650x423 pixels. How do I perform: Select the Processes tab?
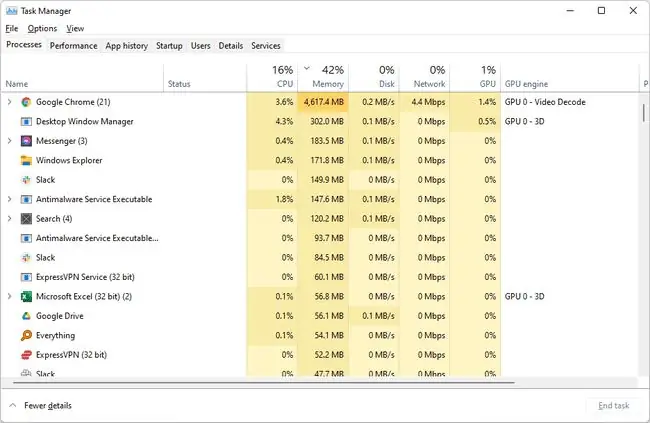pos(24,45)
